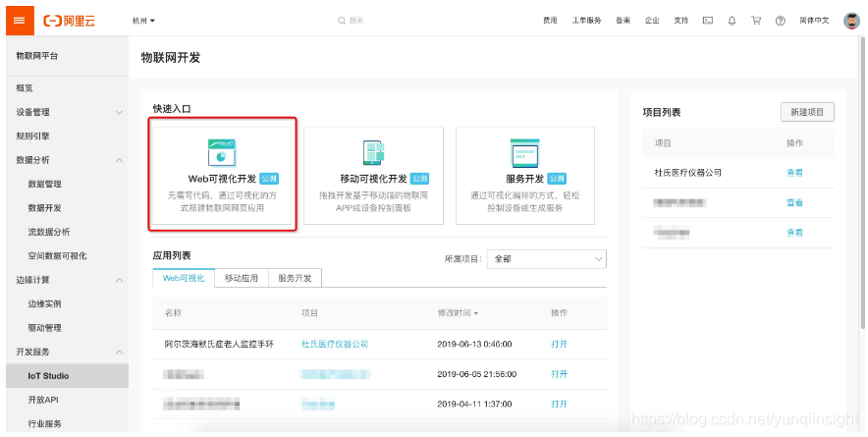Select IoT Studio in the sidebar
868x437 pixels.
coord(67,375)
